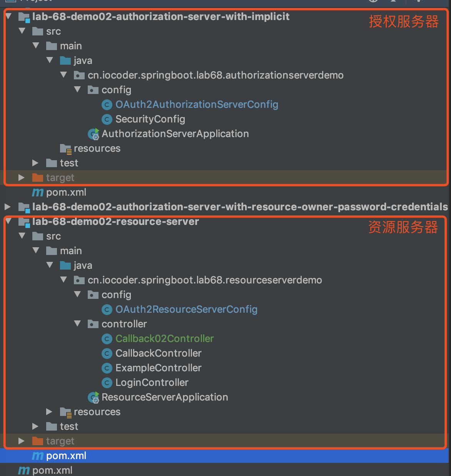Expand lab-68-demo02-authorization-server-with-resource-owner-password-credentials
The height and width of the screenshot is (476, 451).
[8, 207]
